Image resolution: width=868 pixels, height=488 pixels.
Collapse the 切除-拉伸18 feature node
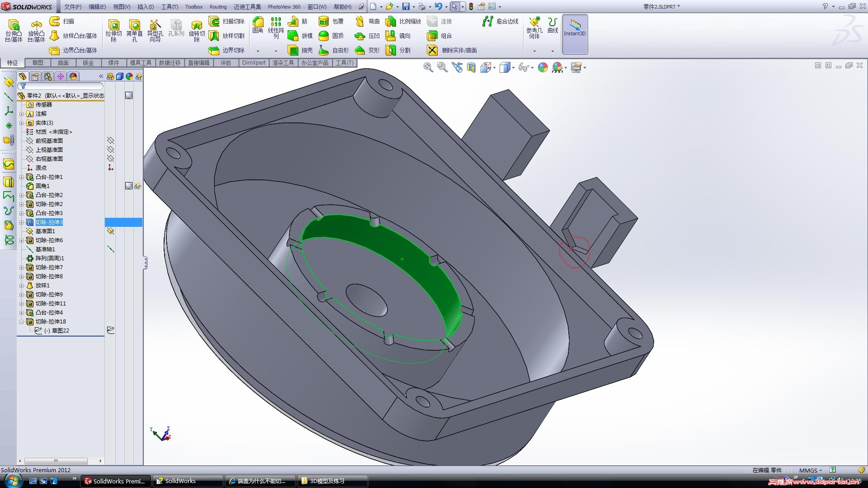21,322
